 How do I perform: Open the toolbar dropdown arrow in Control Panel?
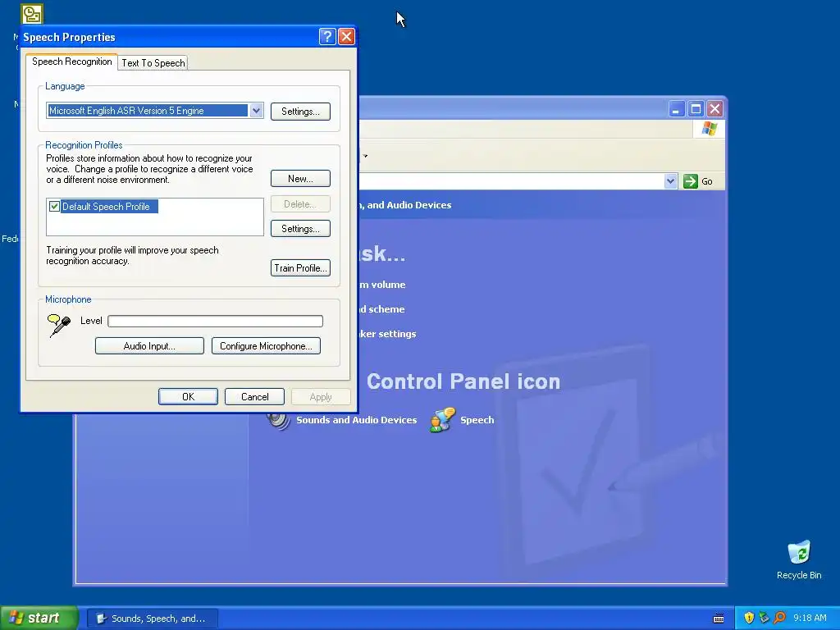[x=365, y=156]
